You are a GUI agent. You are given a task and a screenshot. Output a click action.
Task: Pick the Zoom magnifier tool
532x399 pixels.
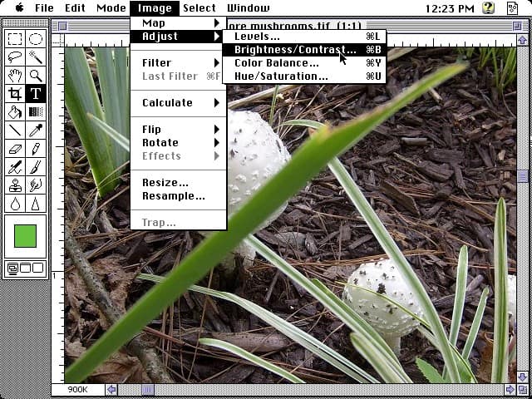click(x=36, y=76)
